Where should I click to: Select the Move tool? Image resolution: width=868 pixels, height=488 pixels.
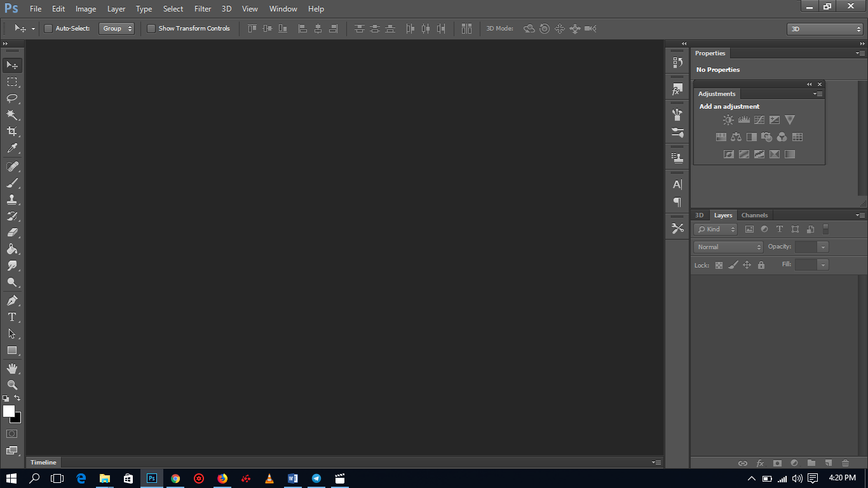click(12, 65)
